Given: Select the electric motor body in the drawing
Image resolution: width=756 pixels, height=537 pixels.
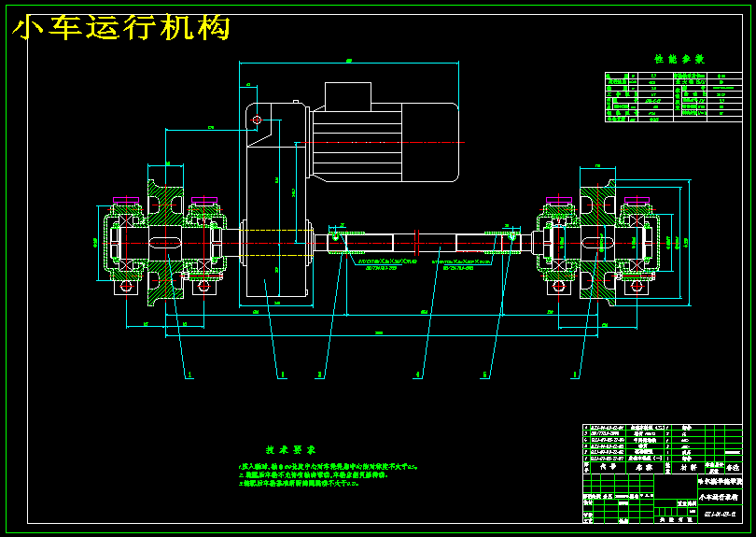Looking at the screenshot, I should pyautogui.click(x=384, y=142).
